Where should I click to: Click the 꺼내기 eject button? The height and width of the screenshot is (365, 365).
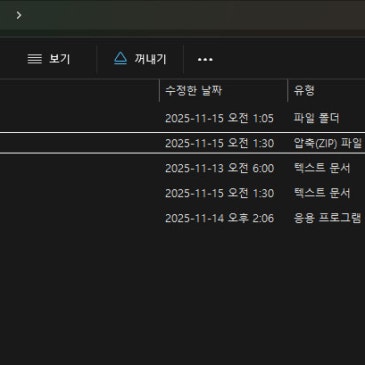coord(140,59)
